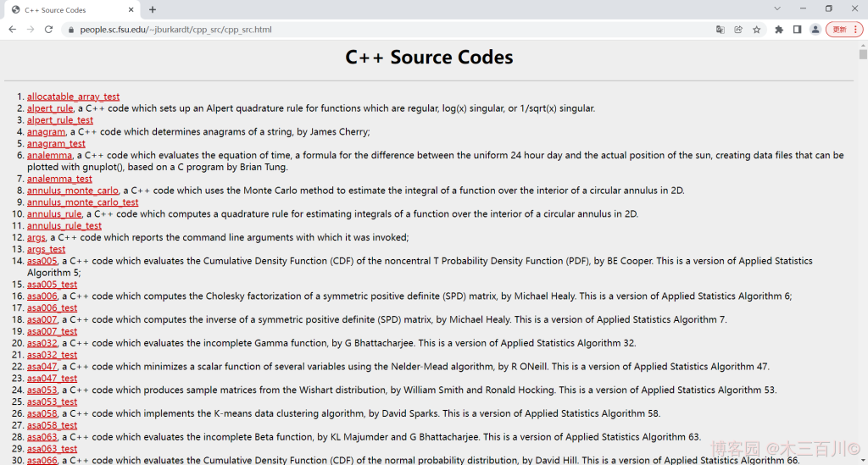Open the analemma link
The width and height of the screenshot is (868, 465).
click(49, 155)
